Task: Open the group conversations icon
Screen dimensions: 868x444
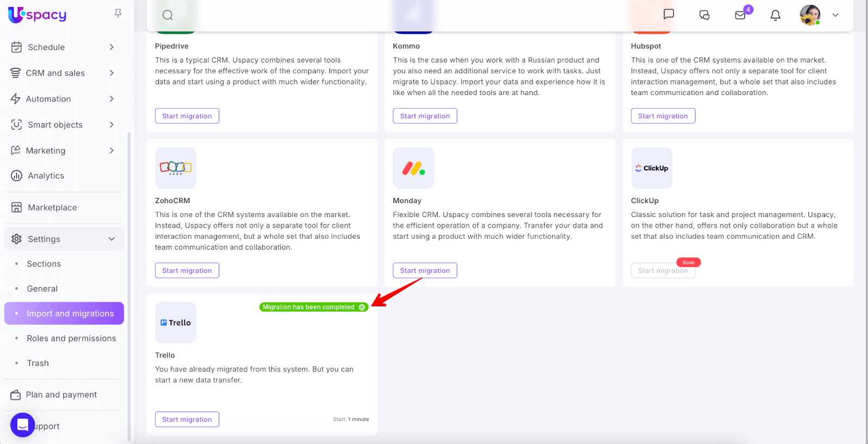Action: click(x=704, y=15)
